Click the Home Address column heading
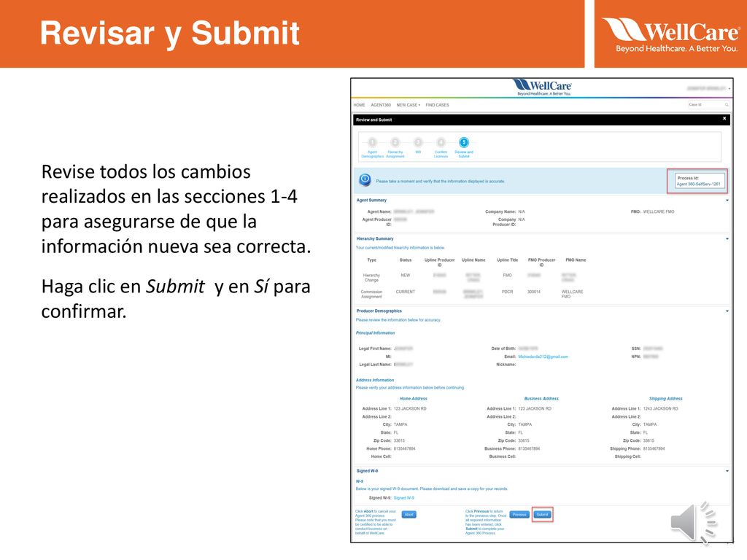Viewport: 747px width, 560px height. [x=414, y=399]
